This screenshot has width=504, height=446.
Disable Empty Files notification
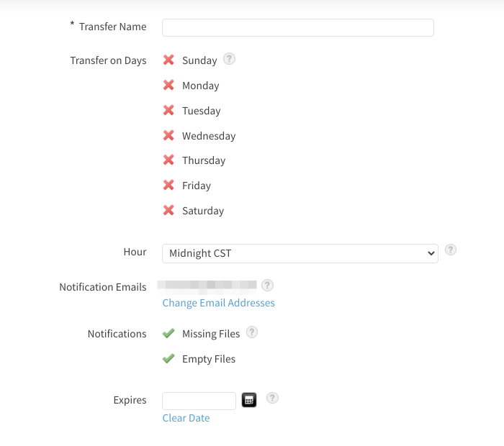coord(168,358)
